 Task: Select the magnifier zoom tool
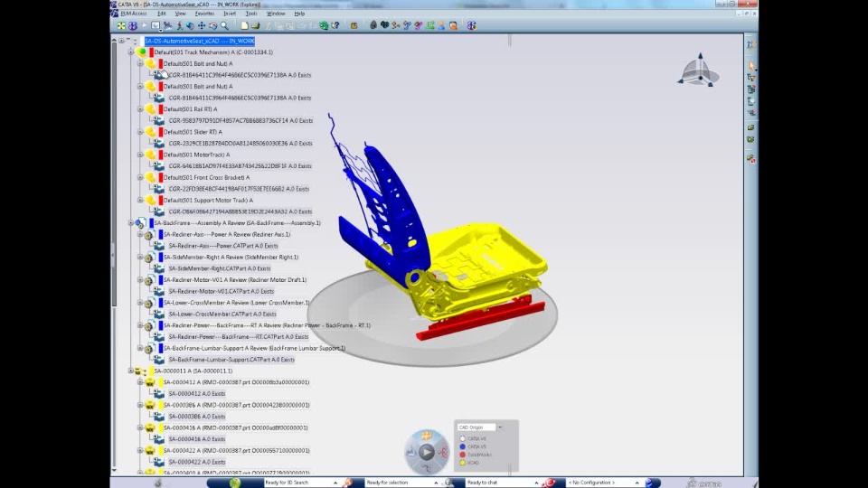(x=224, y=25)
